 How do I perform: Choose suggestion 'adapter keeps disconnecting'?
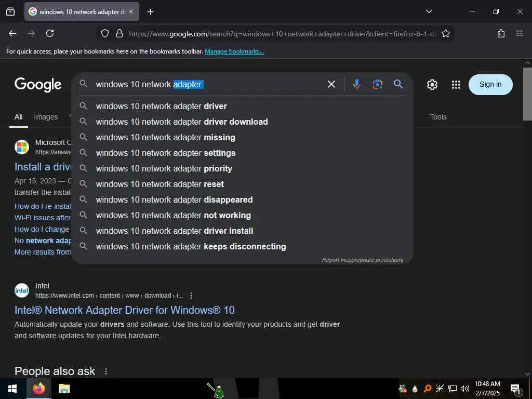pyautogui.click(x=242, y=247)
